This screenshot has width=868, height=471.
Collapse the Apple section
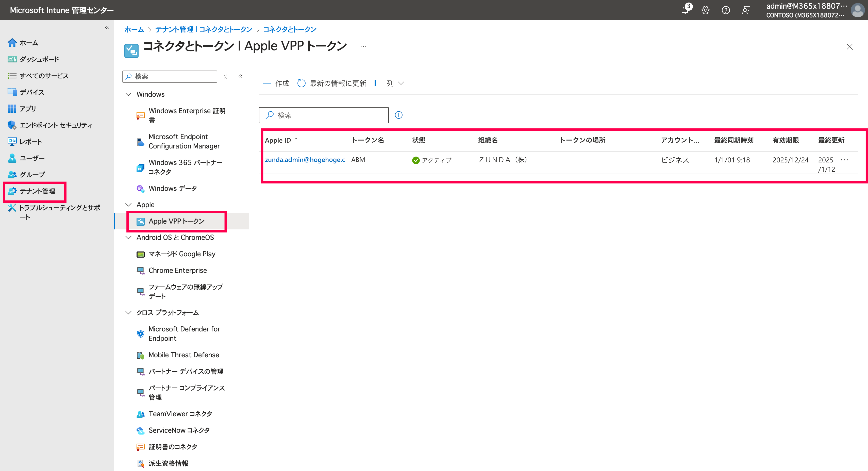point(128,205)
